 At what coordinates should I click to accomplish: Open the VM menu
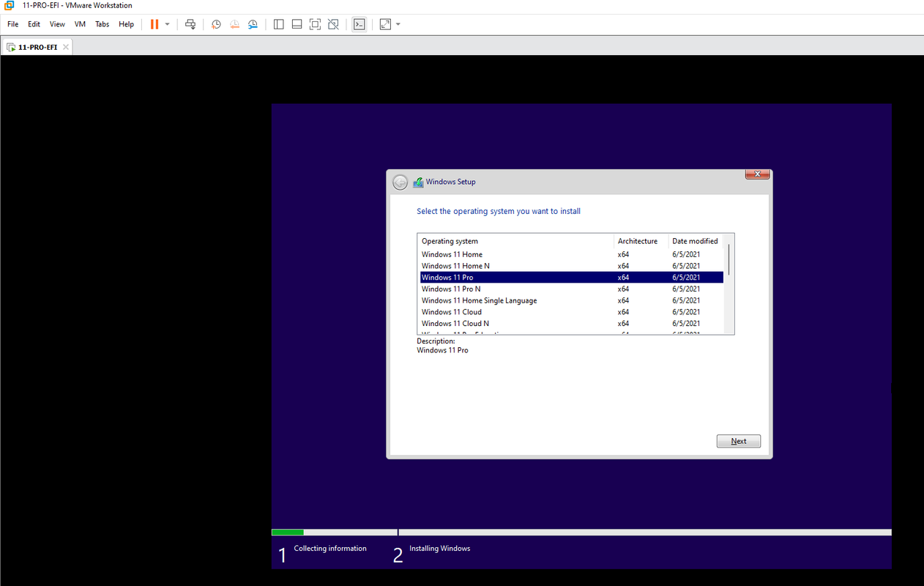[80, 24]
